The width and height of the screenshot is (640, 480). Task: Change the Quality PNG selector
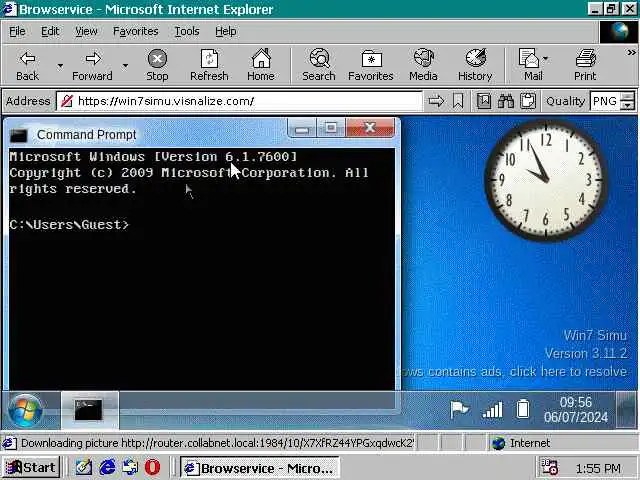627,101
